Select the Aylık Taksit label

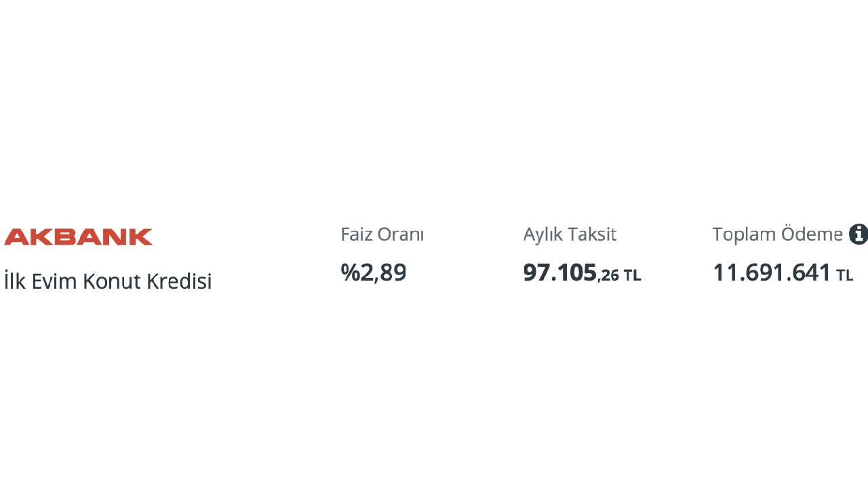[x=570, y=235]
